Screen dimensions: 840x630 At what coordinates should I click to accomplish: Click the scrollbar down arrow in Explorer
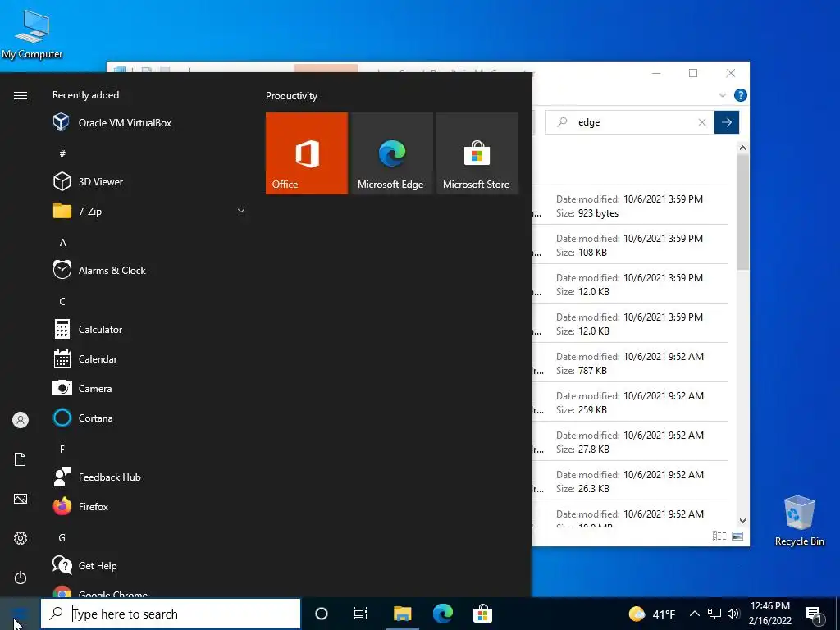tap(742, 521)
